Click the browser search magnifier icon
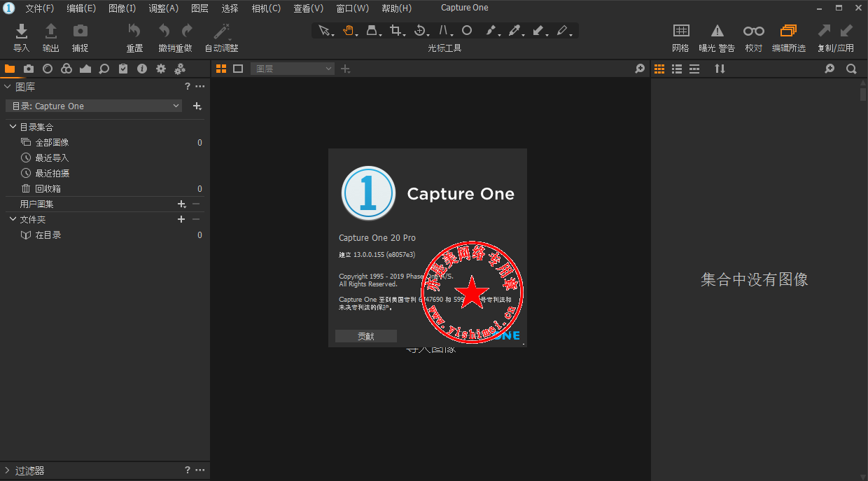The height and width of the screenshot is (481, 868). point(851,69)
